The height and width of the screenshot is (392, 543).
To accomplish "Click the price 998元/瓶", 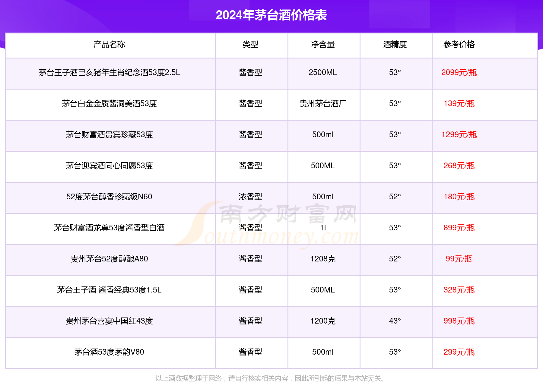I will point(459,321).
